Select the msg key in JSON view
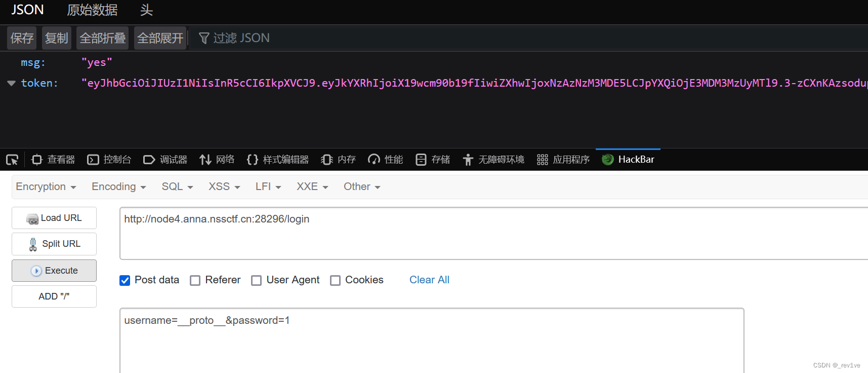The image size is (868, 373). point(33,63)
